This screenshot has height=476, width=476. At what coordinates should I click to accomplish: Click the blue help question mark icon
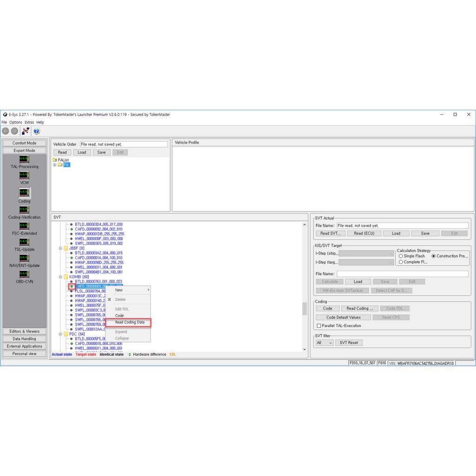(37, 131)
